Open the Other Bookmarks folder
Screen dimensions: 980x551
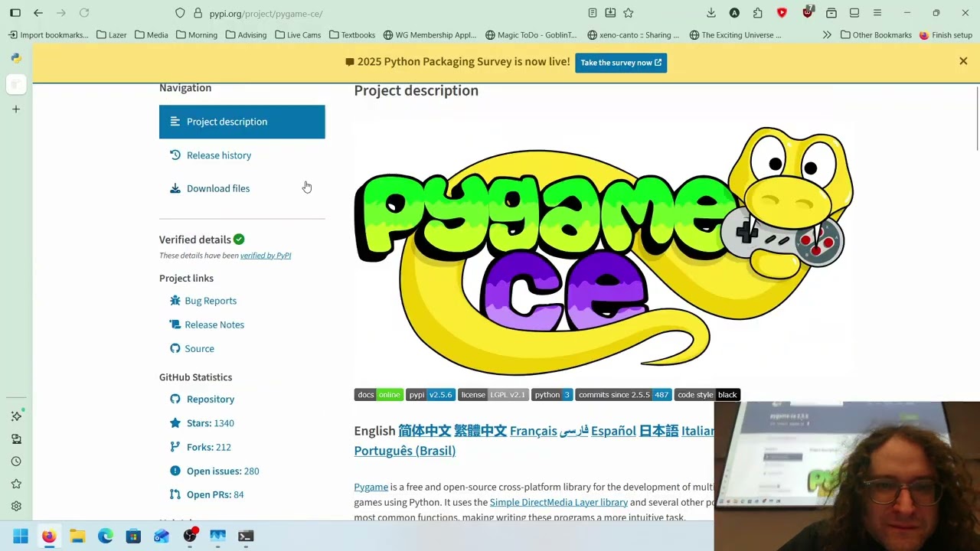(876, 34)
